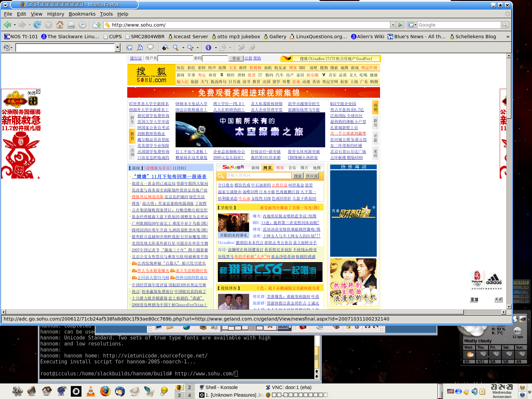This screenshot has width=532, height=399.
Task: Switch to virtual desktop 4
Action: (190, 395)
